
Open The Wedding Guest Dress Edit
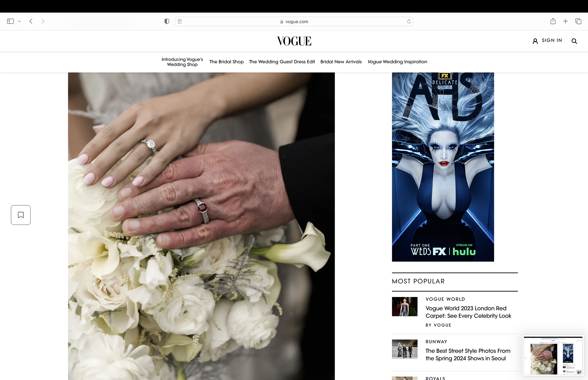click(282, 62)
